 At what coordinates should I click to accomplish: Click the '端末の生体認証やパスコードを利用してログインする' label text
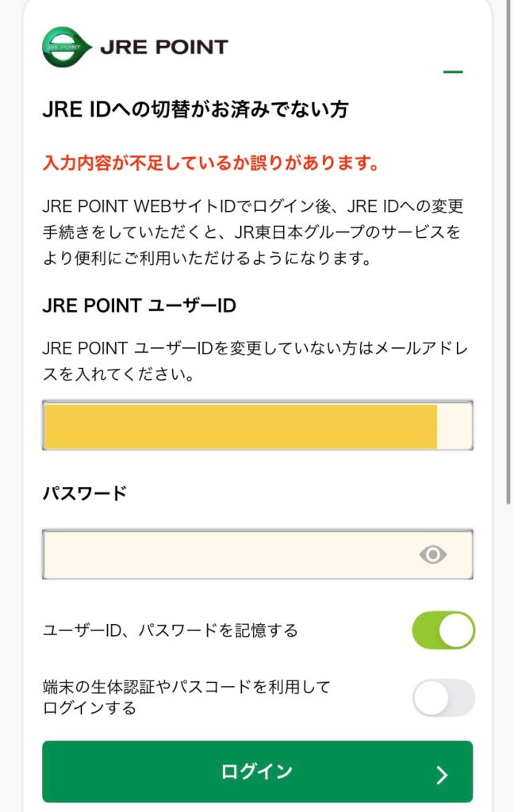(x=186, y=697)
